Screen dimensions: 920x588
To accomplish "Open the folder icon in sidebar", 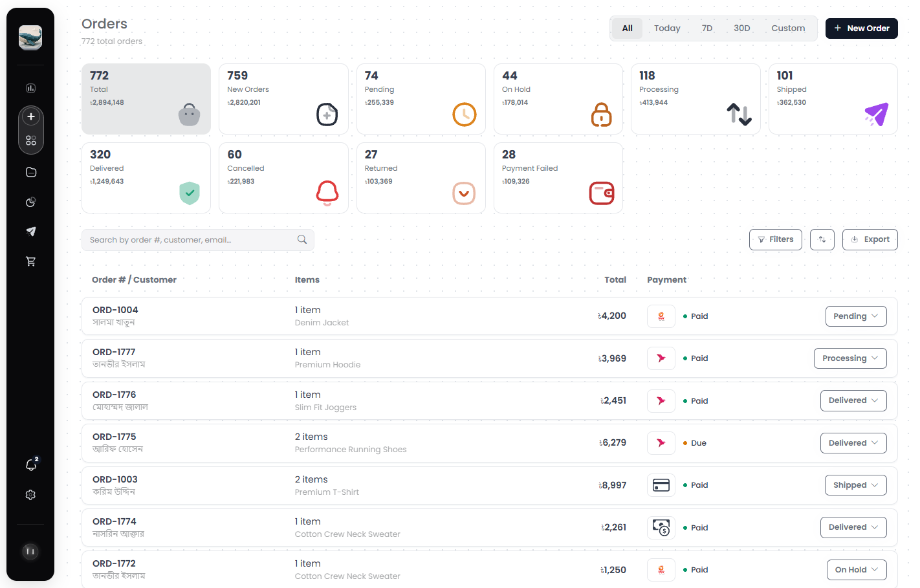I will tap(30, 172).
